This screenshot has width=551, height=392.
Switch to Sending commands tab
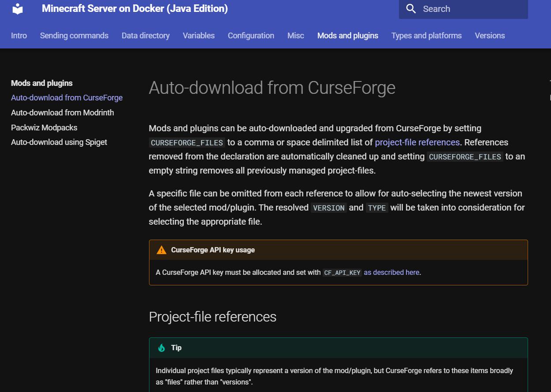coord(74,36)
